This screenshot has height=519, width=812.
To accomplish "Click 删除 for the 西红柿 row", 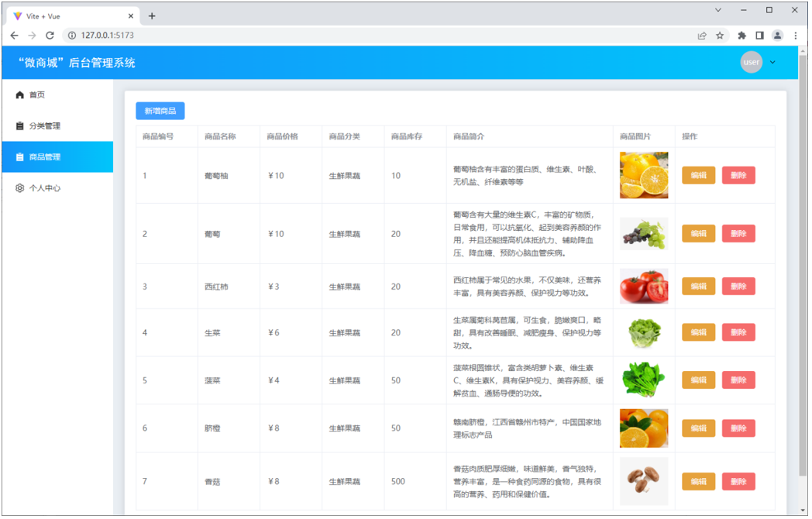I will click(x=738, y=287).
